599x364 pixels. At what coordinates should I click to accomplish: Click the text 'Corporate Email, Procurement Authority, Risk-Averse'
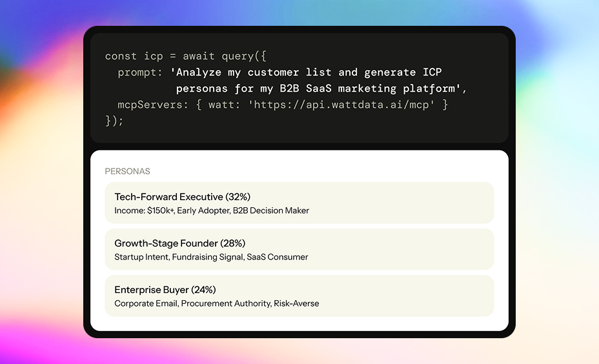217,303
